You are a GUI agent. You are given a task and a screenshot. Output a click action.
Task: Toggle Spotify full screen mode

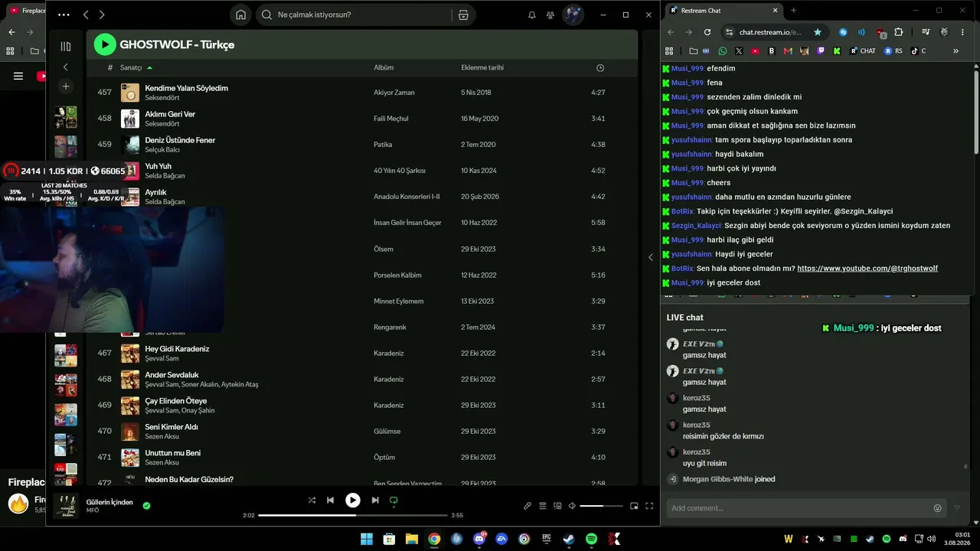coord(649,506)
